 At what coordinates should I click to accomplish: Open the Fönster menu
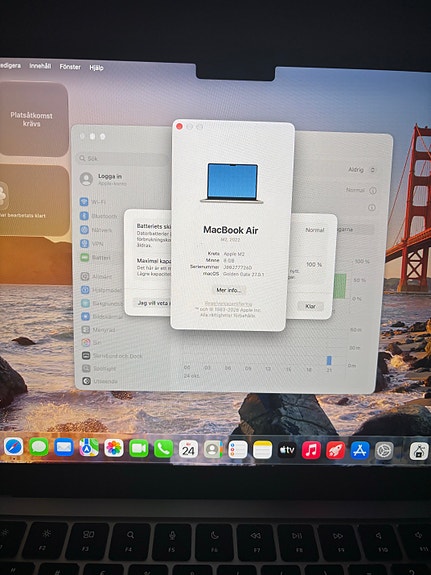[x=70, y=67]
